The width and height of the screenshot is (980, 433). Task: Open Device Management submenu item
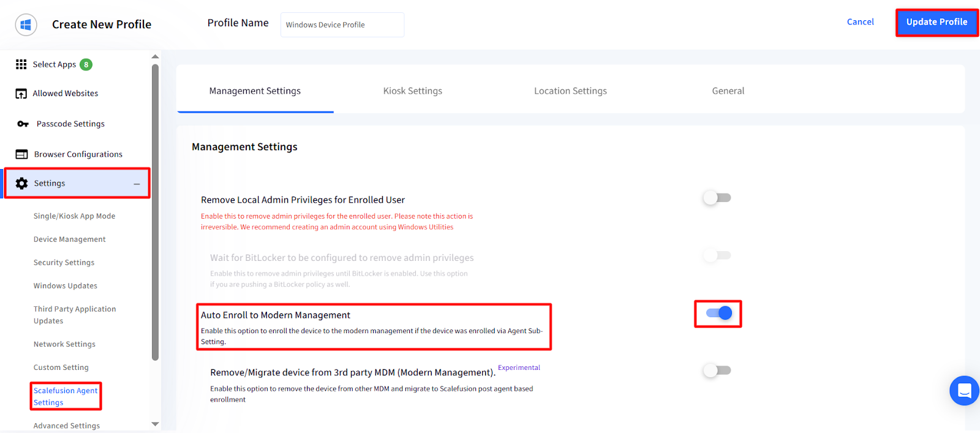click(x=69, y=239)
